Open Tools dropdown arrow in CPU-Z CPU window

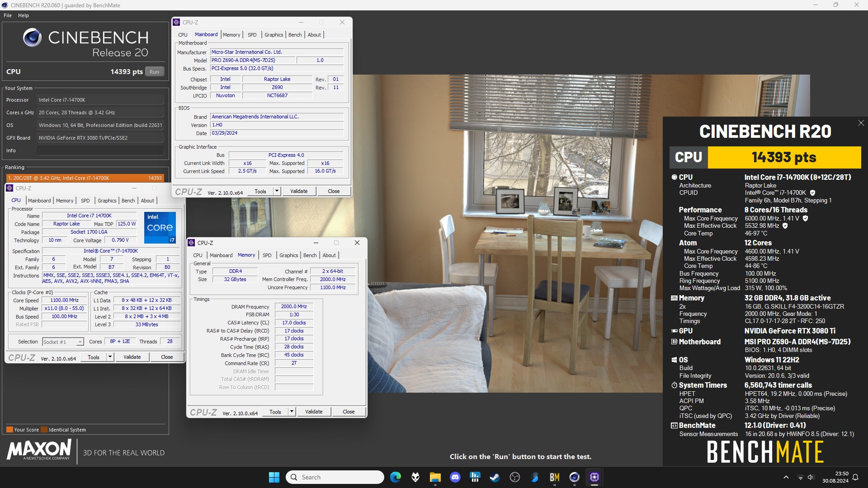point(110,357)
